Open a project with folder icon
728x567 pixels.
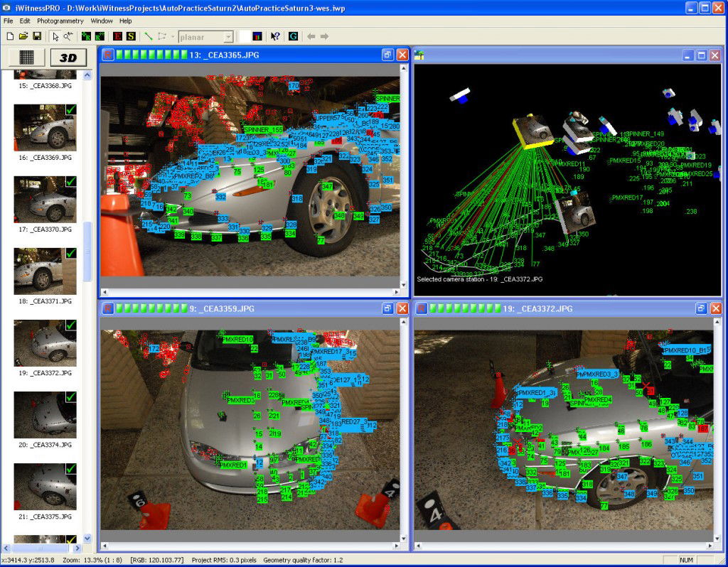tap(23, 36)
